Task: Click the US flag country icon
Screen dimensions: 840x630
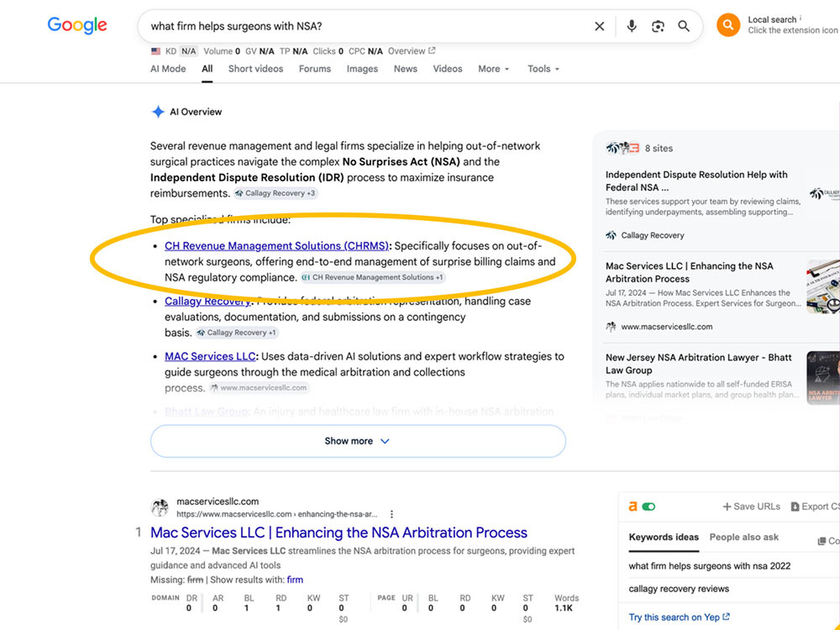Action: tap(156, 51)
